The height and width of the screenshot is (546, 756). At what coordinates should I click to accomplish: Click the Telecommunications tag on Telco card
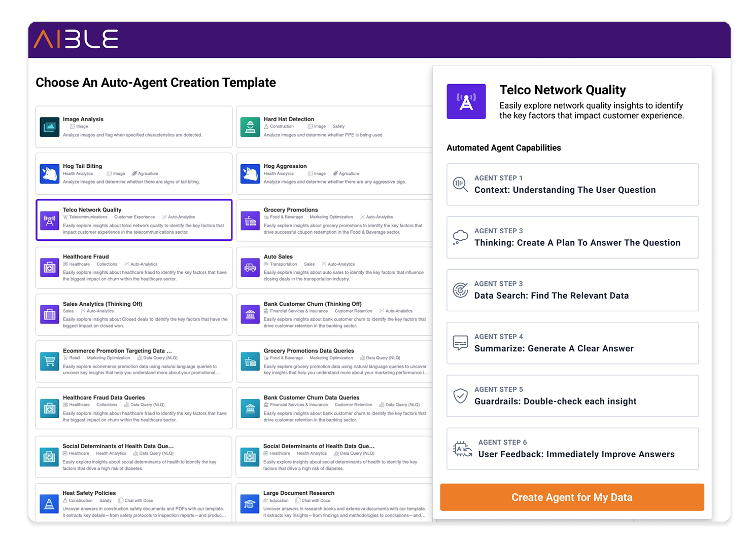85,217
